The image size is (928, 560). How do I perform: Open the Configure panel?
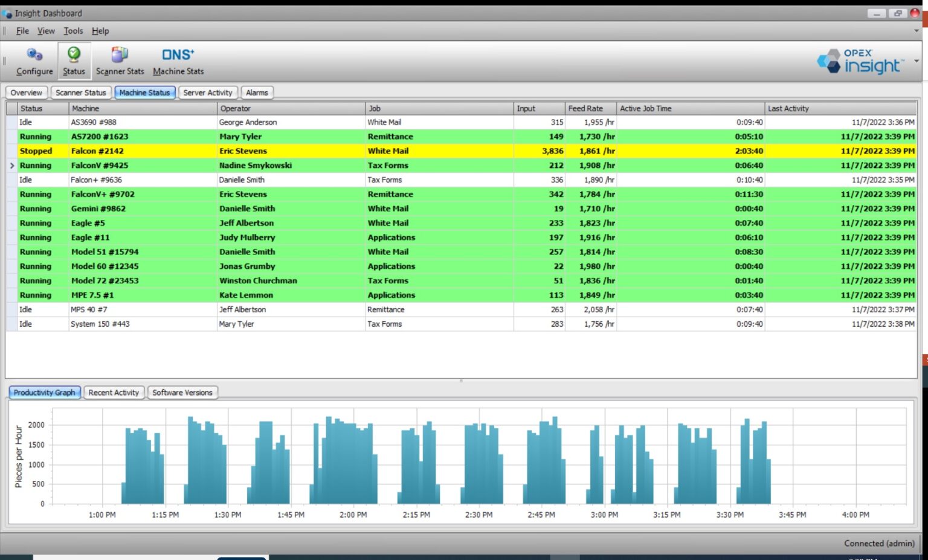point(34,60)
